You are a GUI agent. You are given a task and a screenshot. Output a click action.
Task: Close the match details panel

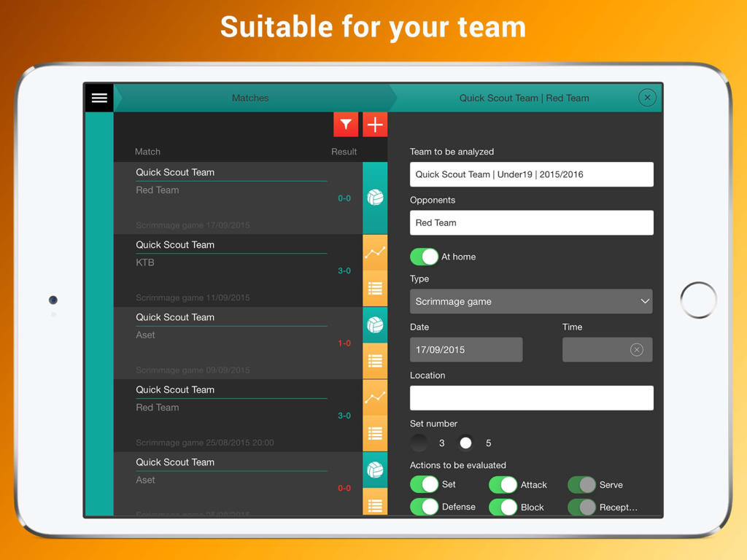click(x=647, y=97)
